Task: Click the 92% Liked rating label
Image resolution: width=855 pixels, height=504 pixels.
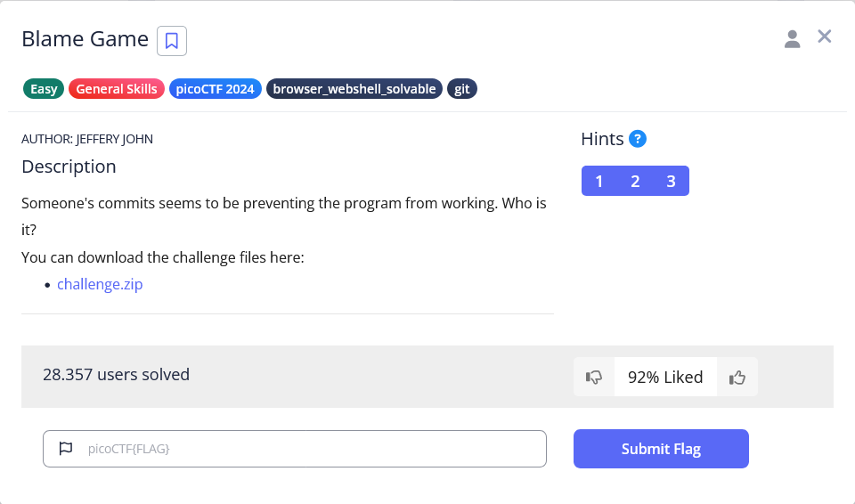Action: pyautogui.click(x=665, y=377)
